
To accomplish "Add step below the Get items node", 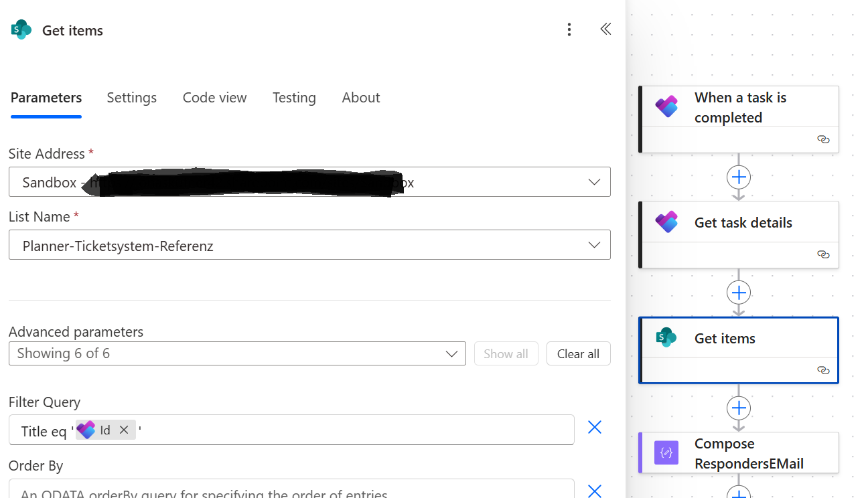I will click(739, 408).
